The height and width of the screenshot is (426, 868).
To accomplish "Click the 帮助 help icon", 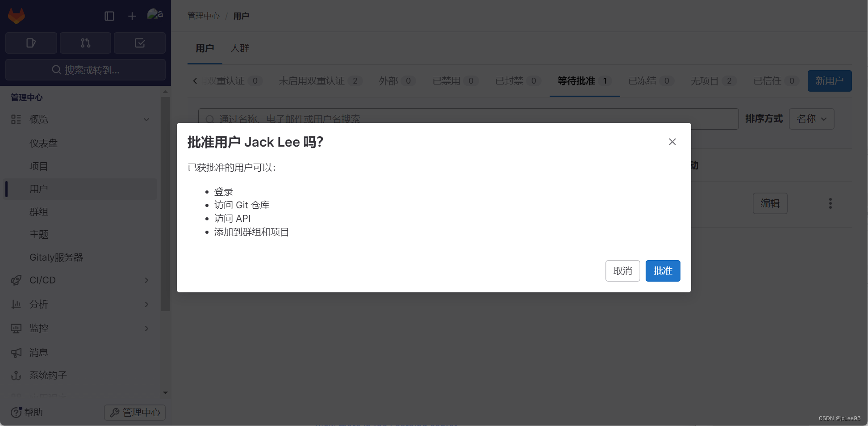I will click(16, 412).
